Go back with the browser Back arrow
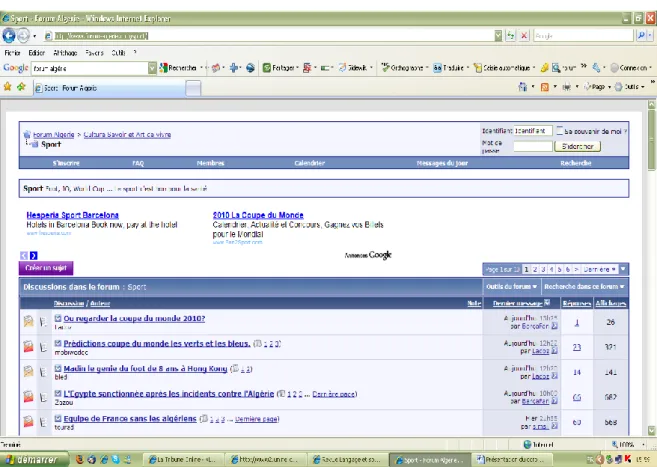 [x=9, y=36]
